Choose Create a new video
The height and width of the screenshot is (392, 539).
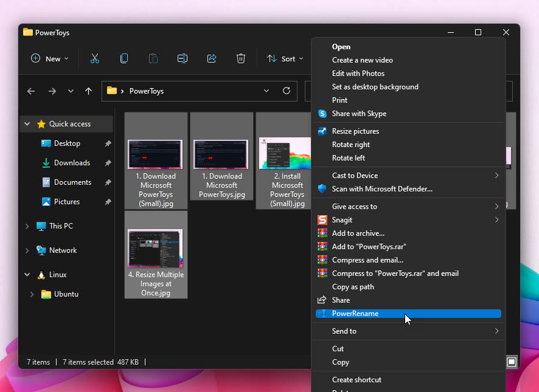pos(408,60)
